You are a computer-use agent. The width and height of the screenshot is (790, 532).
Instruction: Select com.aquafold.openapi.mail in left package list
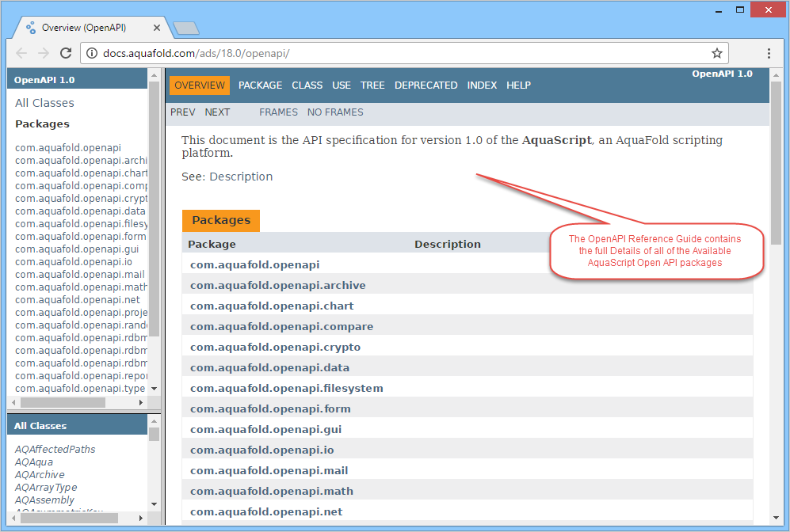pos(79,274)
